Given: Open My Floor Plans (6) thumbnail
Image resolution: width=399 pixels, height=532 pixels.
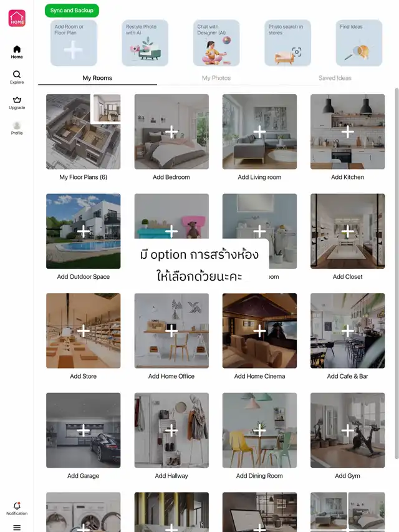Looking at the screenshot, I should point(83,132).
